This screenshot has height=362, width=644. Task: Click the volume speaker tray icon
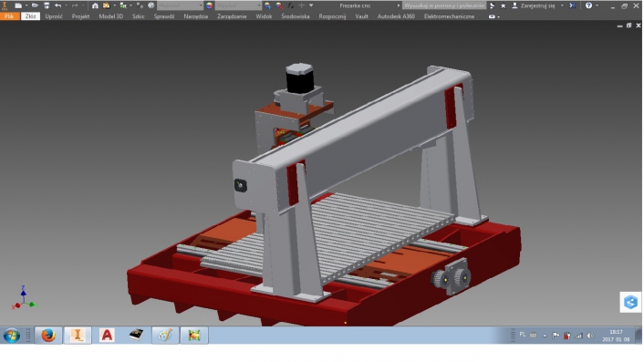(590, 336)
